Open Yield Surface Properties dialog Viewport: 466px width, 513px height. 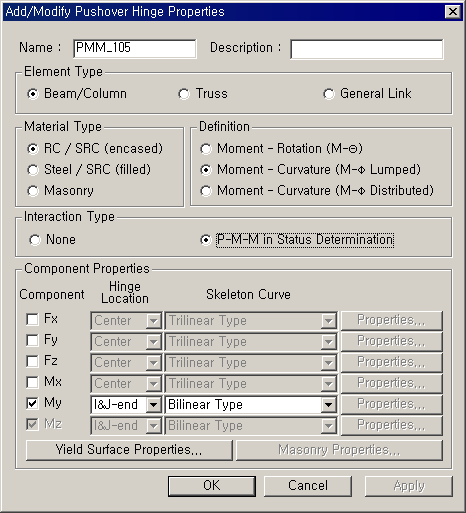click(x=129, y=450)
